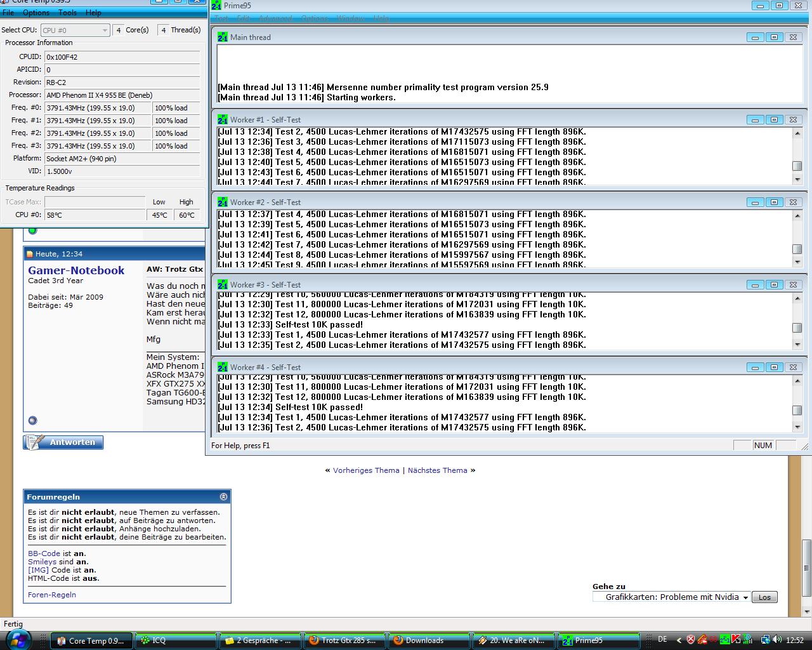Switch to ICQ taskbar button
812x650 pixels.
click(175, 640)
